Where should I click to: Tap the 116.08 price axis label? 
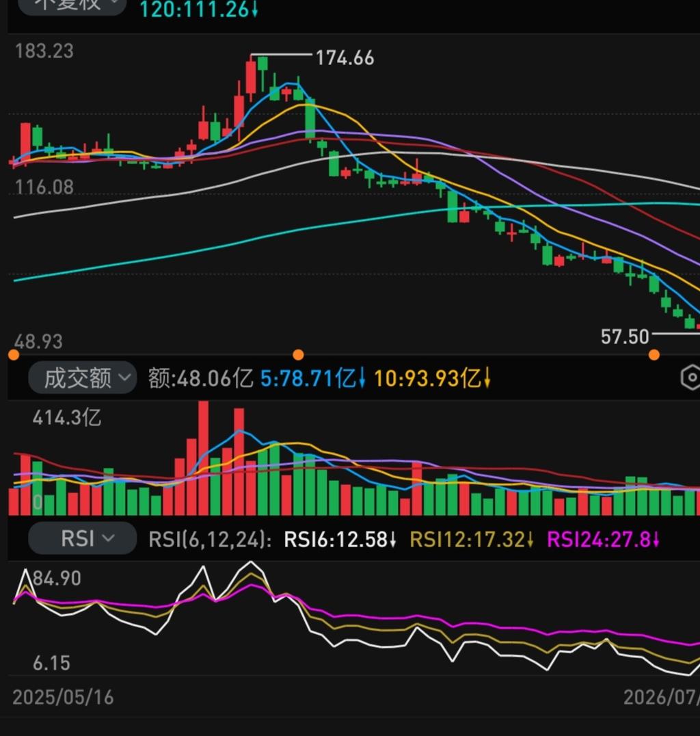pos(44,187)
